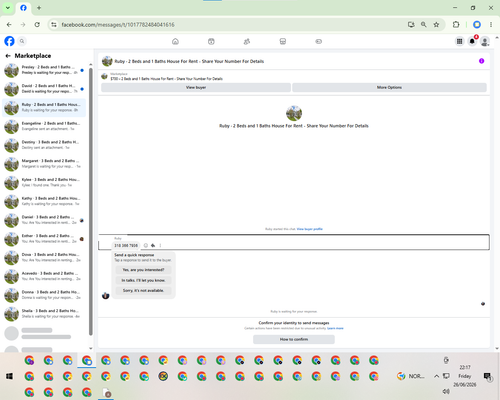Screen dimensions: 500x400
Task: Open the tab search dropdown chevron
Action: coord(8,8)
